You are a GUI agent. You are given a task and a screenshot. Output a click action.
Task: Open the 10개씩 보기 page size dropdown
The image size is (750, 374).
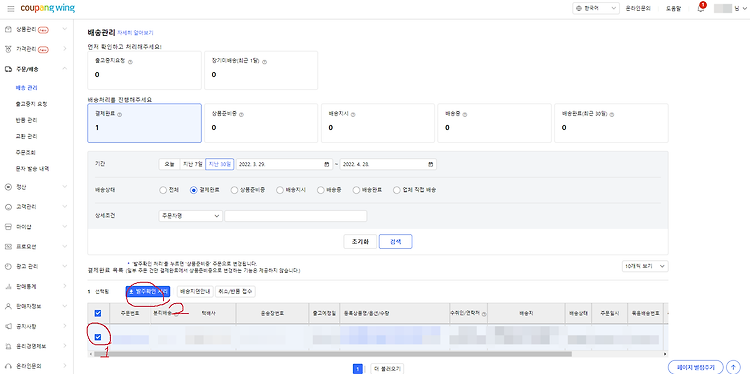click(645, 266)
